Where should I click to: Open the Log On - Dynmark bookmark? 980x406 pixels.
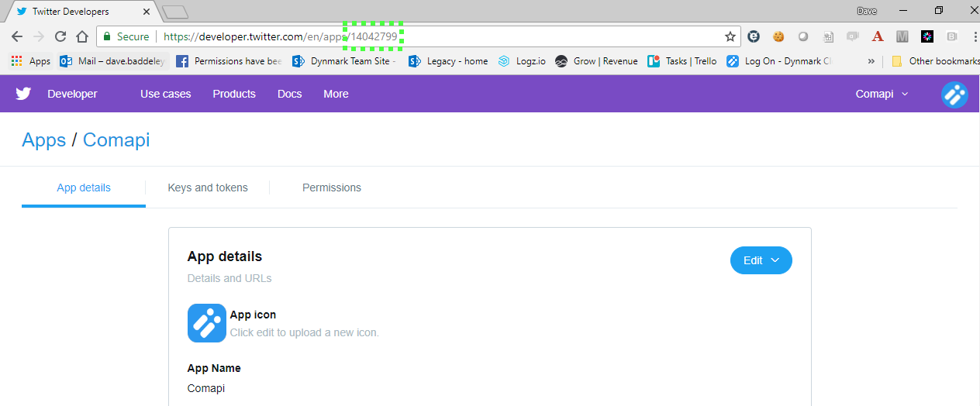click(779, 61)
